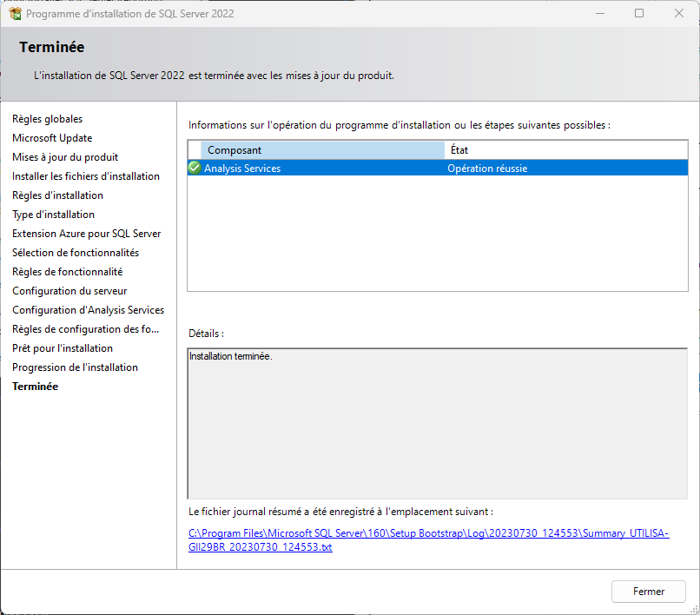Select Extension Azure pour SQL Server step
This screenshot has width=700, height=615.
coord(87,234)
